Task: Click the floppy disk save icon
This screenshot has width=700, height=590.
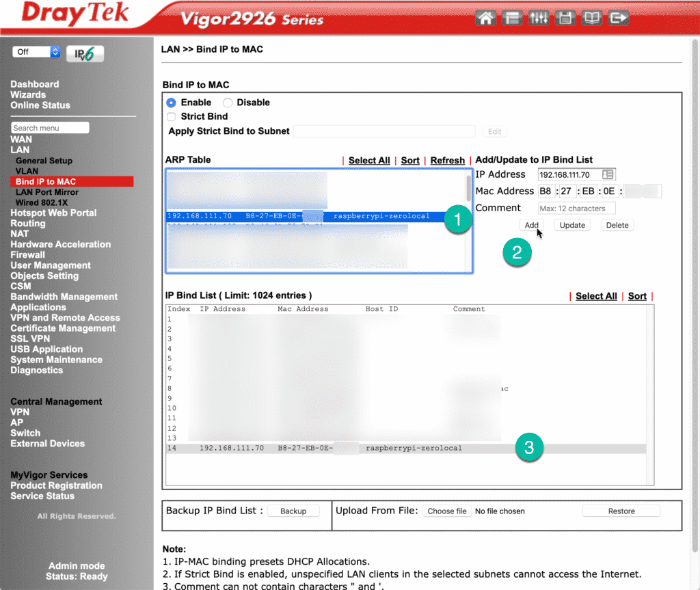Action: pyautogui.click(x=565, y=18)
